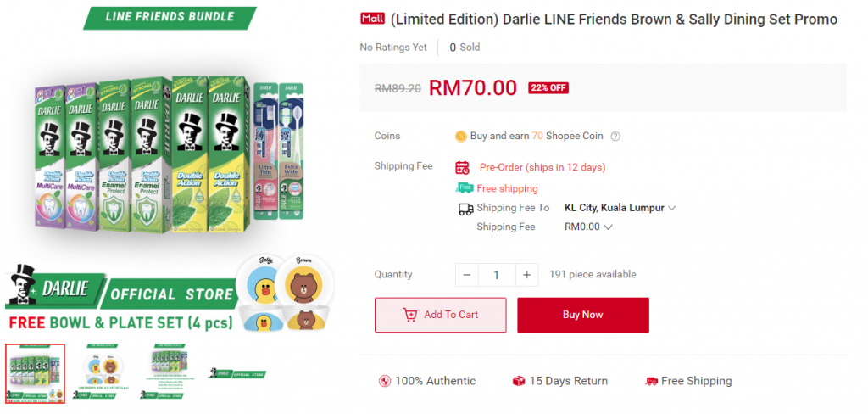Click the Add To Cart button
Viewport: 868px width, 414px height.
440,315
